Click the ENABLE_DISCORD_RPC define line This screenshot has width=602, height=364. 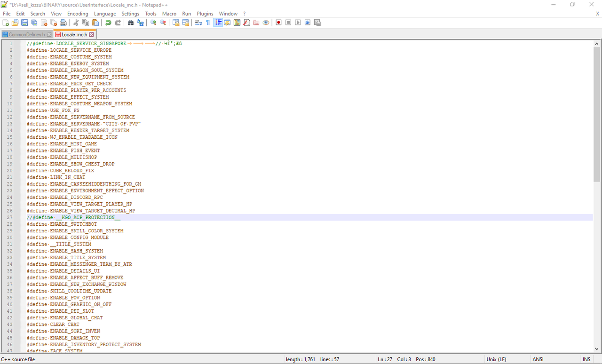65,198
